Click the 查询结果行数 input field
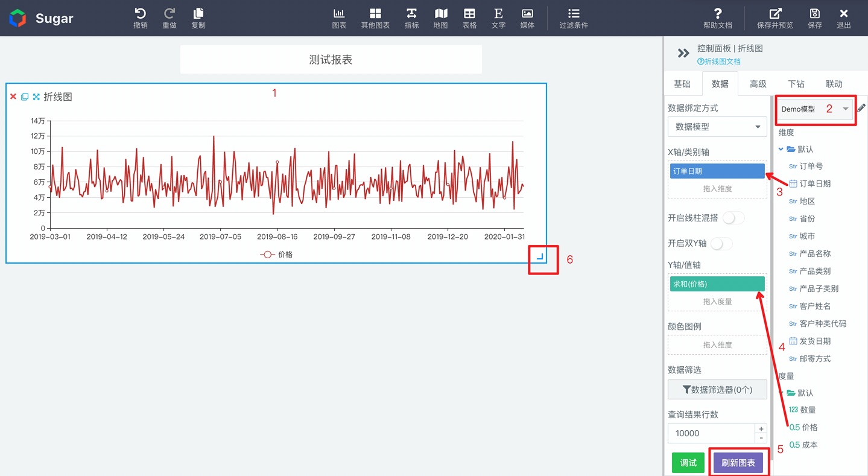The width and height of the screenshot is (868, 476). [711, 433]
